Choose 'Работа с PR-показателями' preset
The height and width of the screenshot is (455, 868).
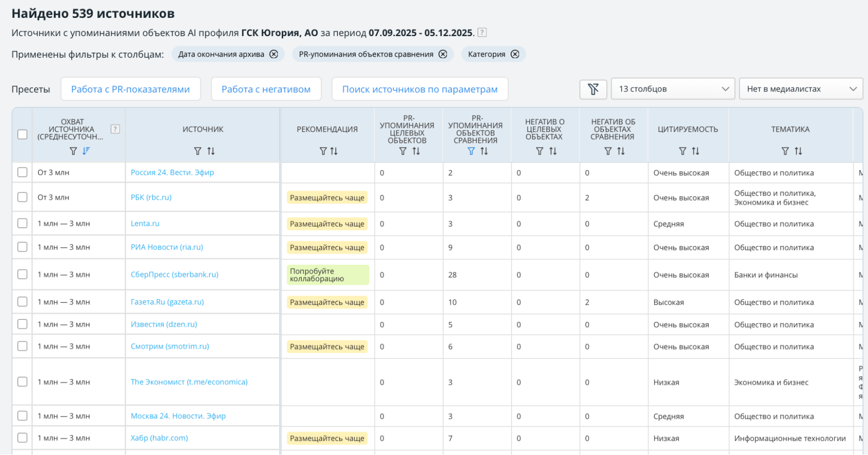click(x=130, y=89)
